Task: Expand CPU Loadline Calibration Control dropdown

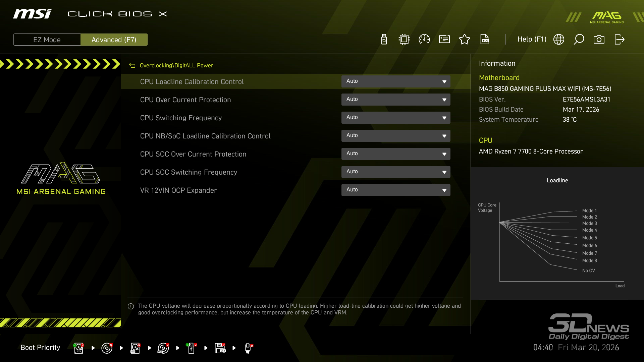Action: [396, 81]
